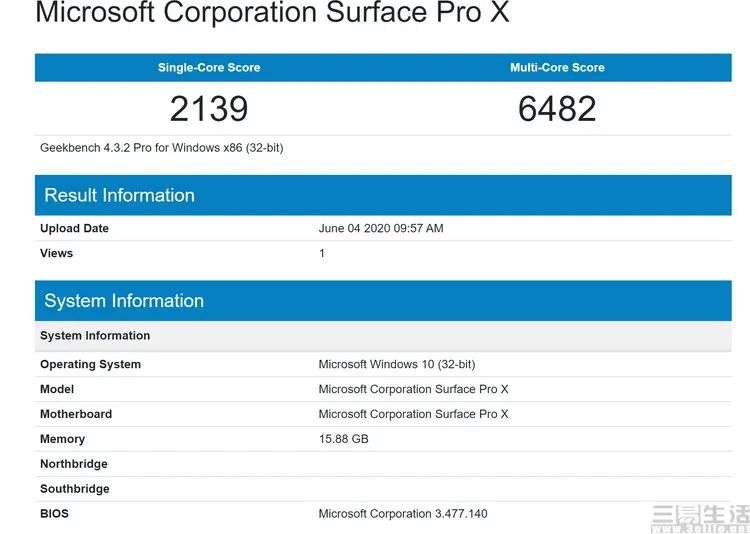This screenshot has width=750, height=534.
Task: Click the Geekbench 4.3.2 Pro version text
Action: [162, 148]
